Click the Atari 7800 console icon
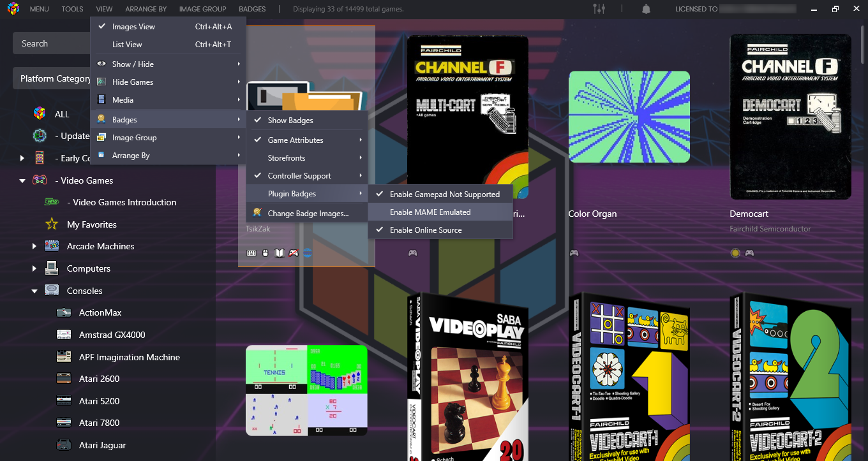The height and width of the screenshot is (461, 868). [64, 423]
